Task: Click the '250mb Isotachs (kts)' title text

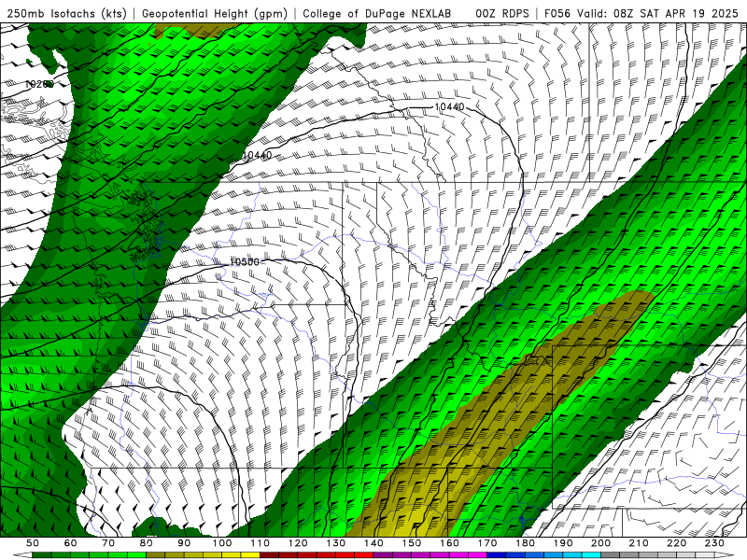Action: click(x=66, y=14)
